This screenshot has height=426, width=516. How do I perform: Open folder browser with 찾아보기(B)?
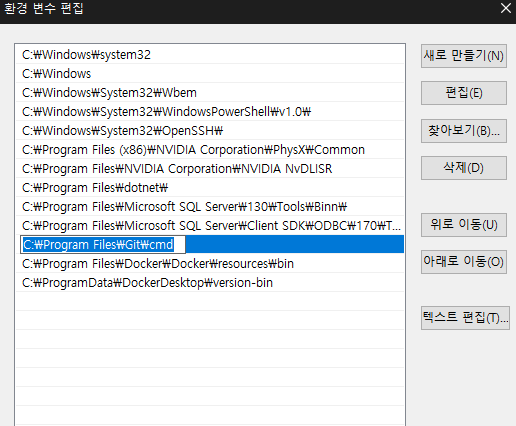click(x=464, y=131)
